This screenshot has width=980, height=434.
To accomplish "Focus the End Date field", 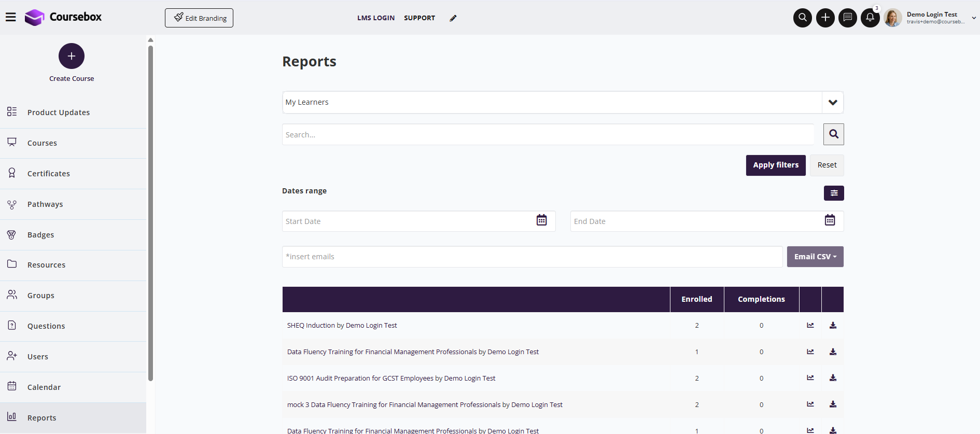I will 707,221.
